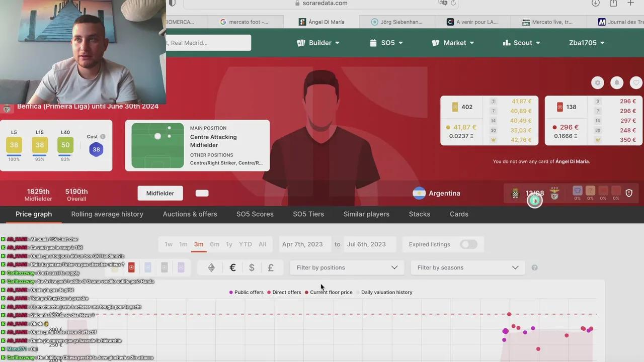644x362 pixels.
Task: Reload the soraredata.com page
Action: click(x=453, y=3)
